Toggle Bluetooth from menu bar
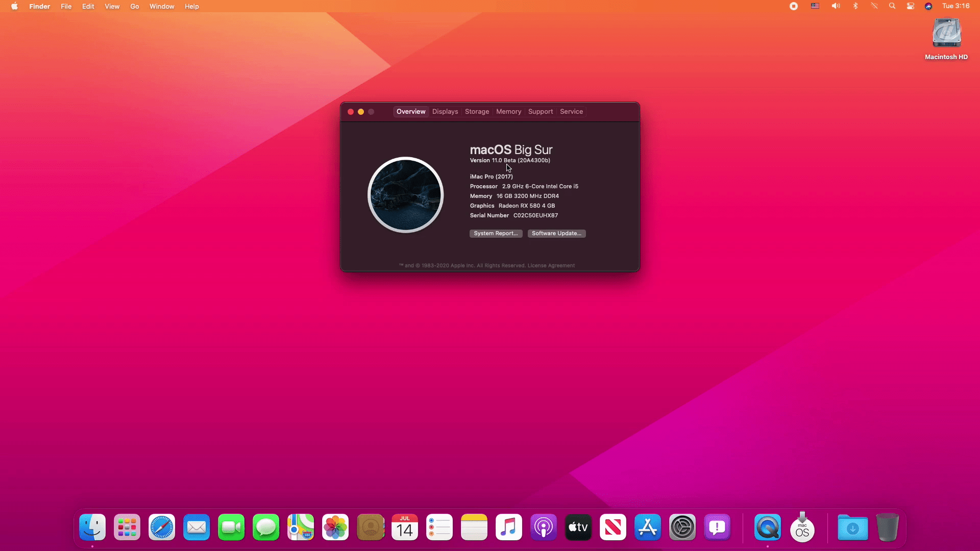The width and height of the screenshot is (980, 551). (855, 6)
